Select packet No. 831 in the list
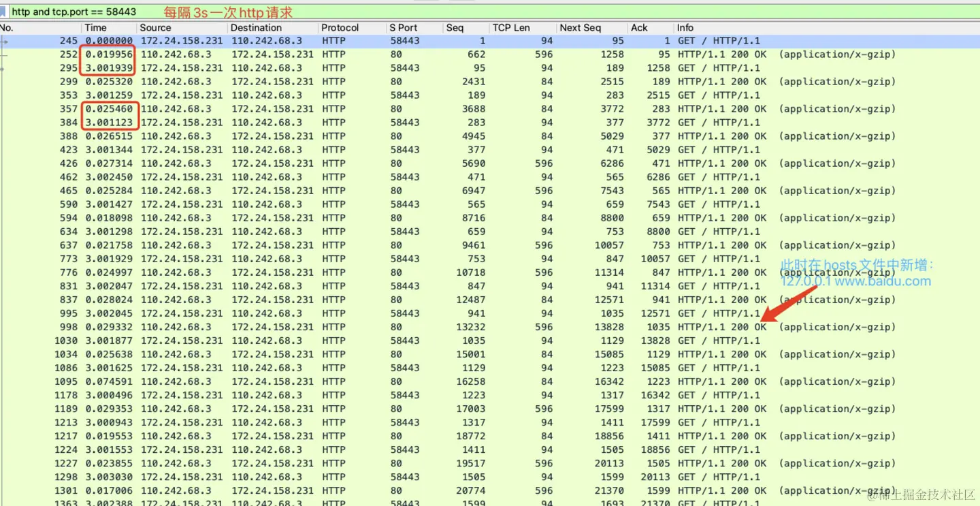This screenshot has height=506, width=980. (490, 286)
